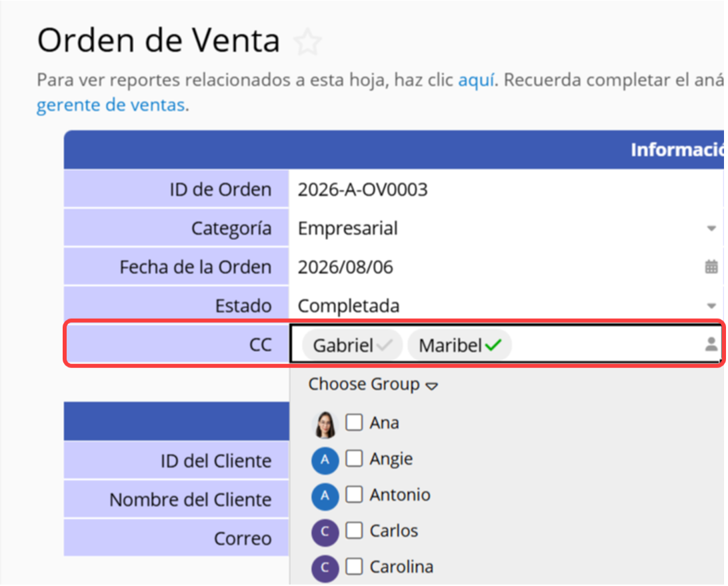Click the favorite star beside Orden de Venta
Viewport: 728px width, 586px height.
(307, 42)
